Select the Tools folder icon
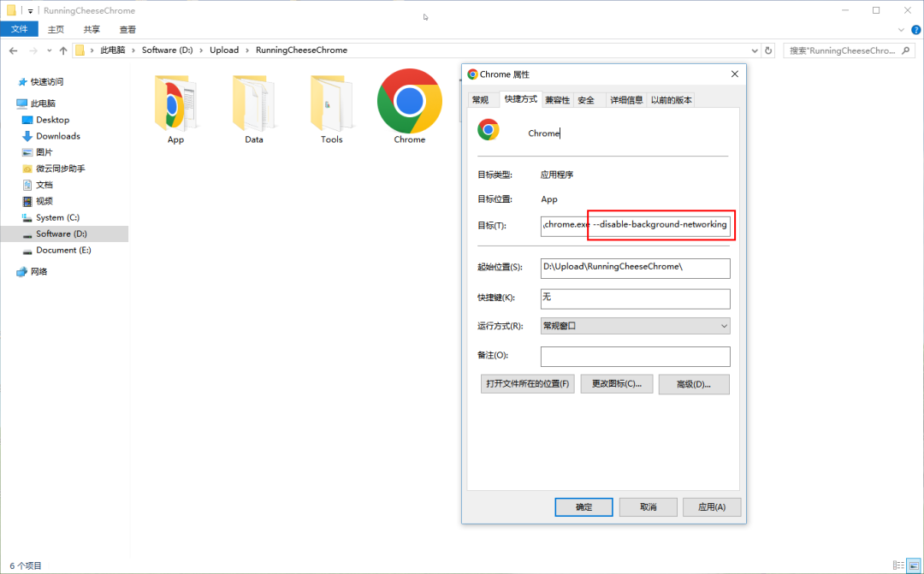The image size is (924, 574). click(331, 104)
